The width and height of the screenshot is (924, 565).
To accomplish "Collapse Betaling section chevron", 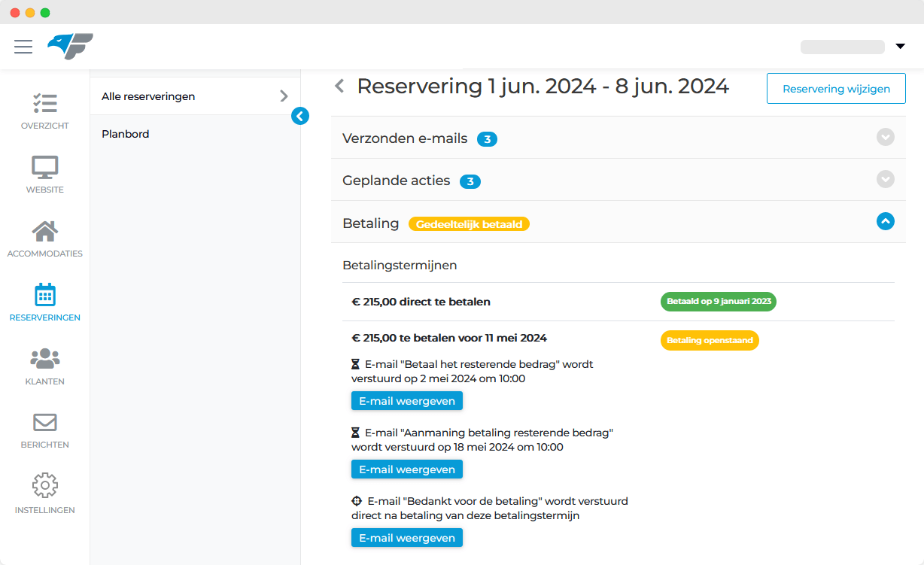I will 886,221.
